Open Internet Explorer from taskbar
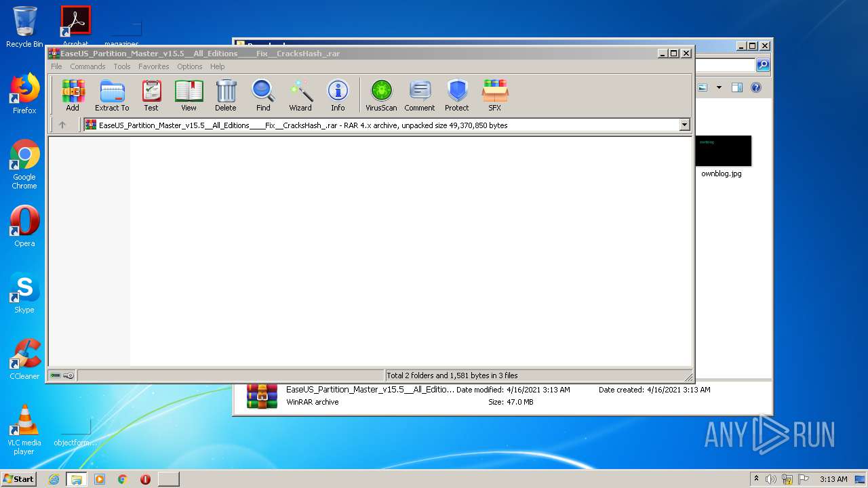The width and height of the screenshot is (868, 488). tap(54, 479)
